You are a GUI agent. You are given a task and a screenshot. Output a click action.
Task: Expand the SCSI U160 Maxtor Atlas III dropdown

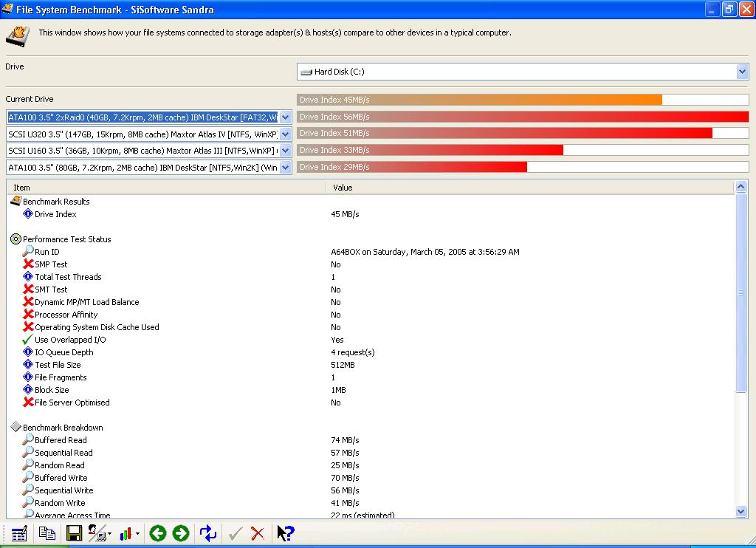(x=286, y=151)
